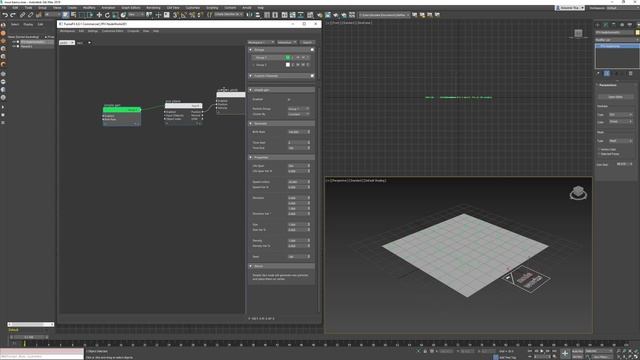Image resolution: width=640 pixels, height=360 pixels.
Task: Activate the Unlink Selection tool
Action: [x=31, y=15]
